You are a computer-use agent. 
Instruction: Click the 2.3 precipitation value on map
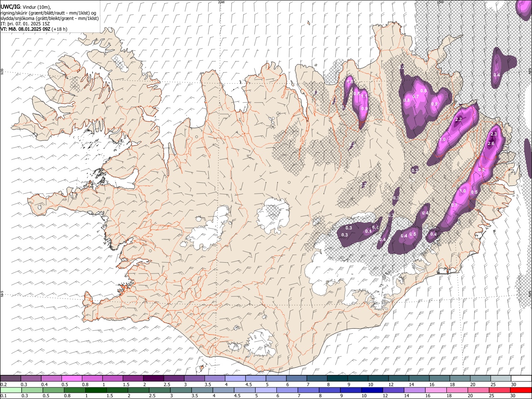[494, 134]
